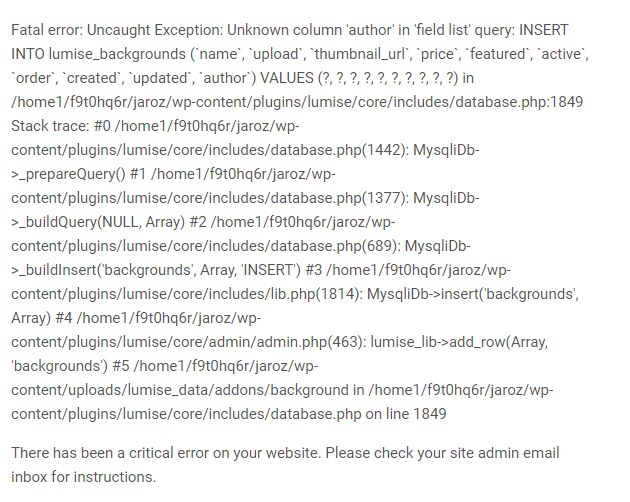Click the 'Fatal error:' text at top

tap(47, 30)
